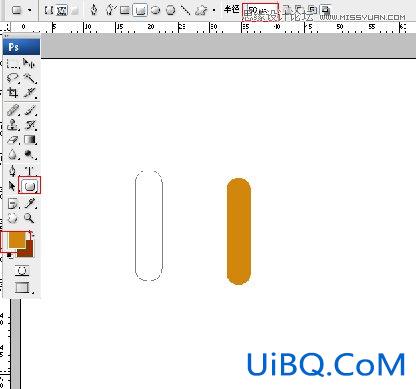This screenshot has height=389, width=416.
Task: Select the Gradient tool
Action: (x=30, y=140)
